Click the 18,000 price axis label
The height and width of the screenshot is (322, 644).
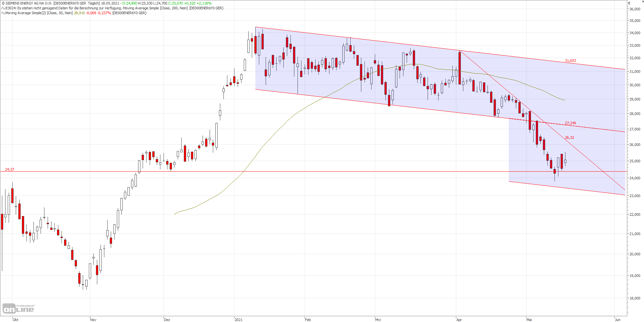[635, 298]
